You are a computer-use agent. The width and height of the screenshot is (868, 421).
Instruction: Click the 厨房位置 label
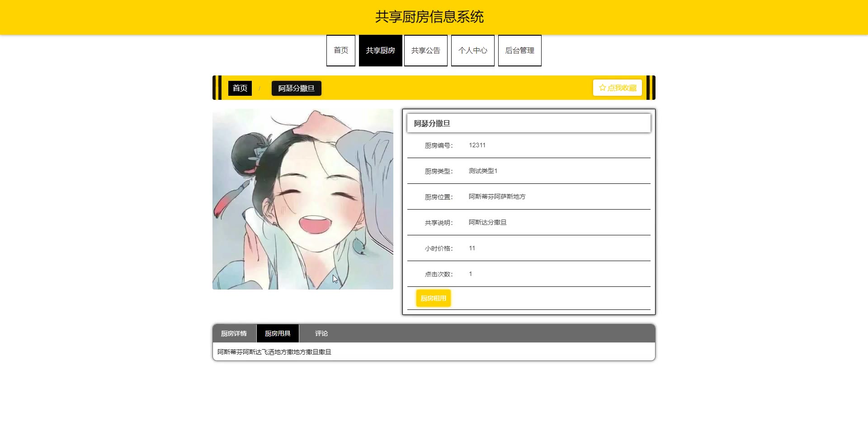click(439, 197)
